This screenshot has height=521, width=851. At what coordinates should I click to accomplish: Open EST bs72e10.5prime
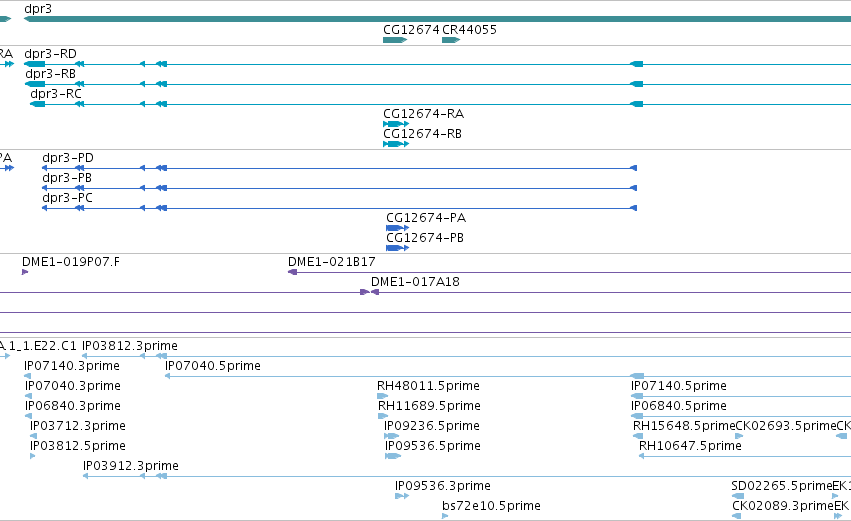point(491,506)
